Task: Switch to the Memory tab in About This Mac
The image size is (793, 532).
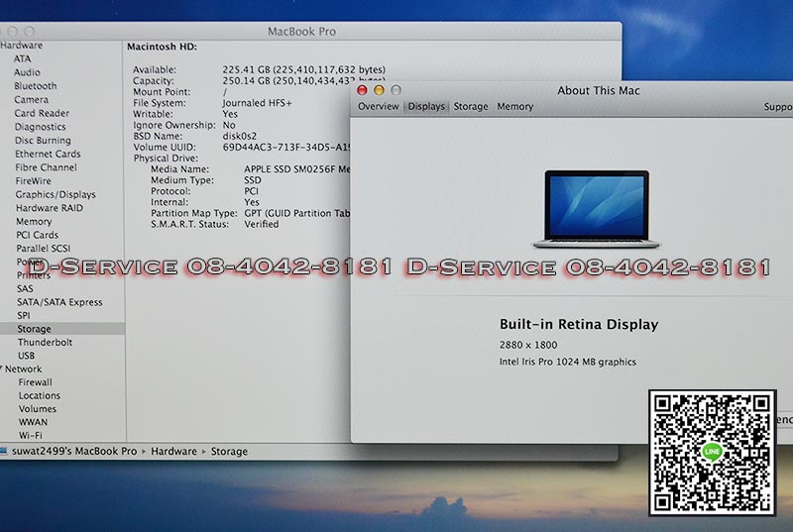Action: pyautogui.click(x=514, y=107)
